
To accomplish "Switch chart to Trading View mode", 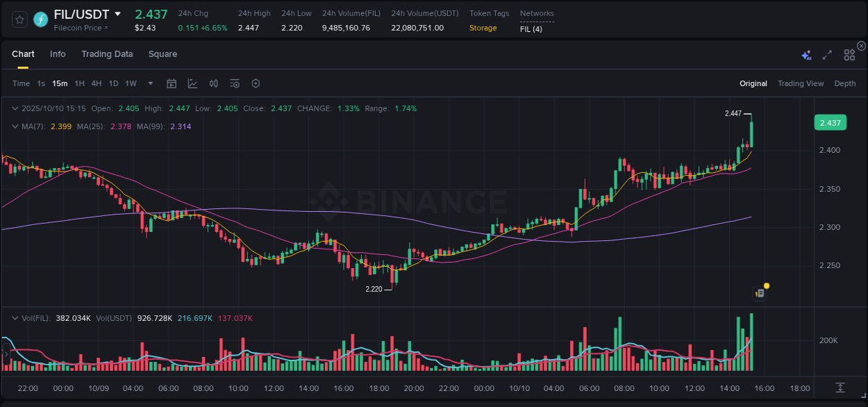I will pos(801,83).
